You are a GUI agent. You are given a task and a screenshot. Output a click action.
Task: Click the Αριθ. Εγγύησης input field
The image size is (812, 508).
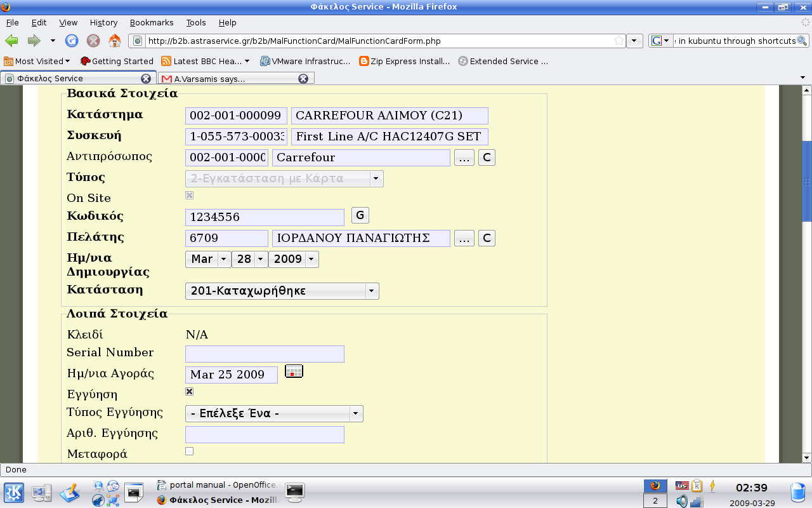265,435
